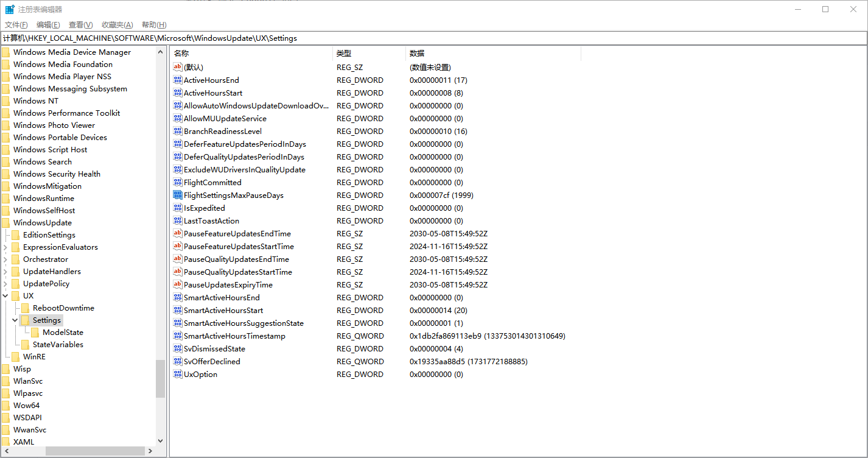Select the WindowsUpdate key in tree
868x458 pixels.
[x=43, y=223]
